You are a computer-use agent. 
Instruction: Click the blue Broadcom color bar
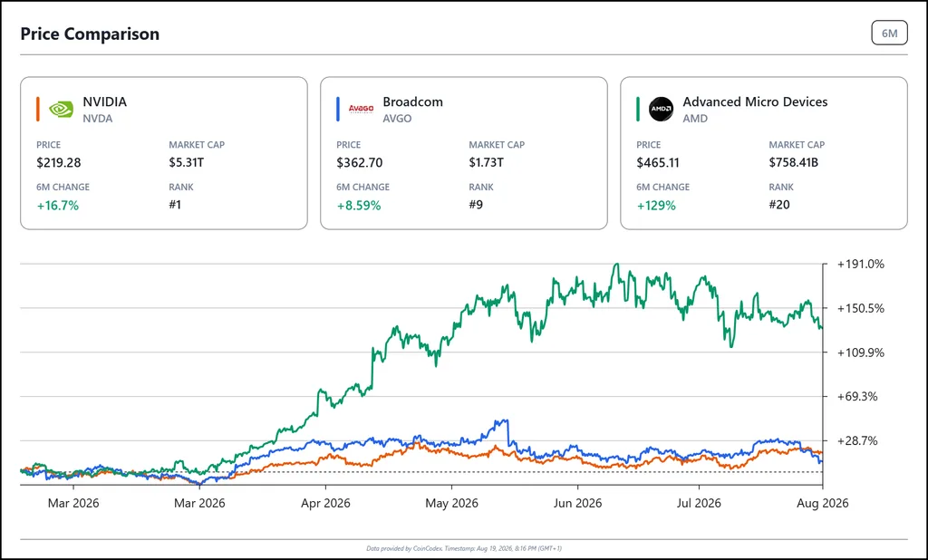(x=338, y=109)
